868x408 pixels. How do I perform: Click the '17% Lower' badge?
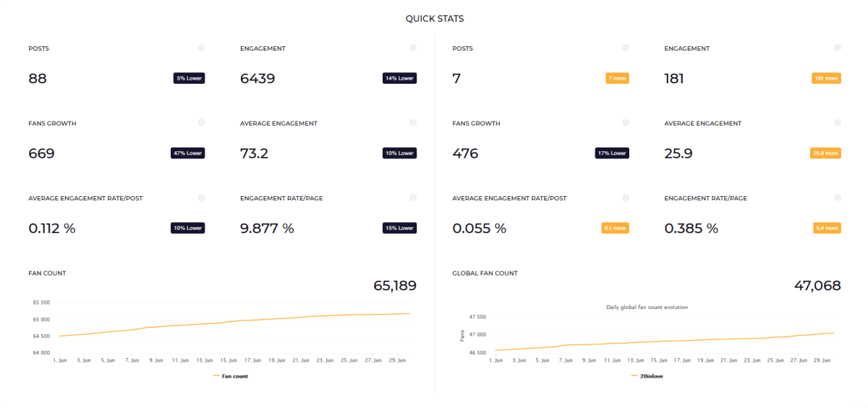pyautogui.click(x=612, y=153)
